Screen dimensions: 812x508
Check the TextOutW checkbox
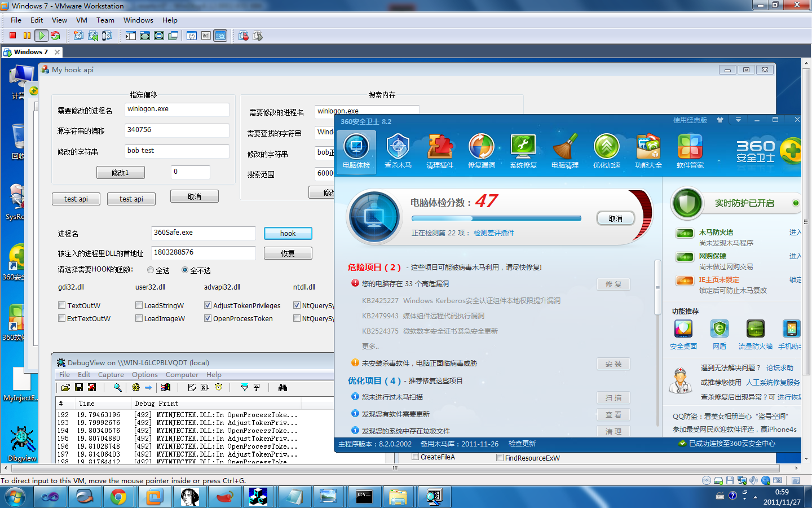tap(62, 305)
